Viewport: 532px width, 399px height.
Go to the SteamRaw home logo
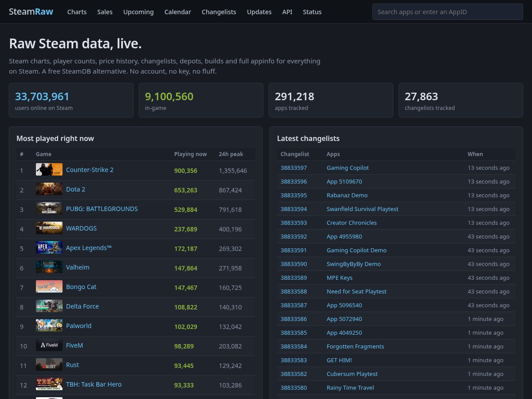pyautogui.click(x=31, y=12)
